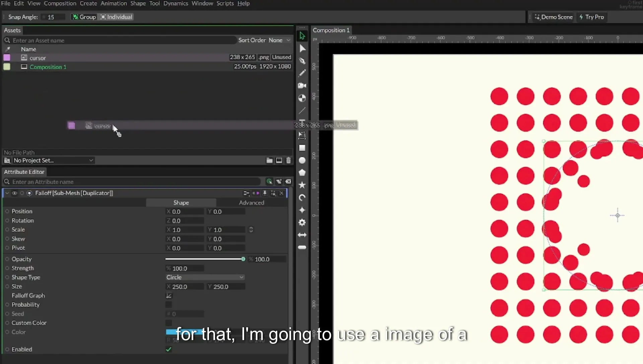Image resolution: width=643 pixels, height=364 pixels.
Task: Select the Arc shape tool
Action: [302, 198]
